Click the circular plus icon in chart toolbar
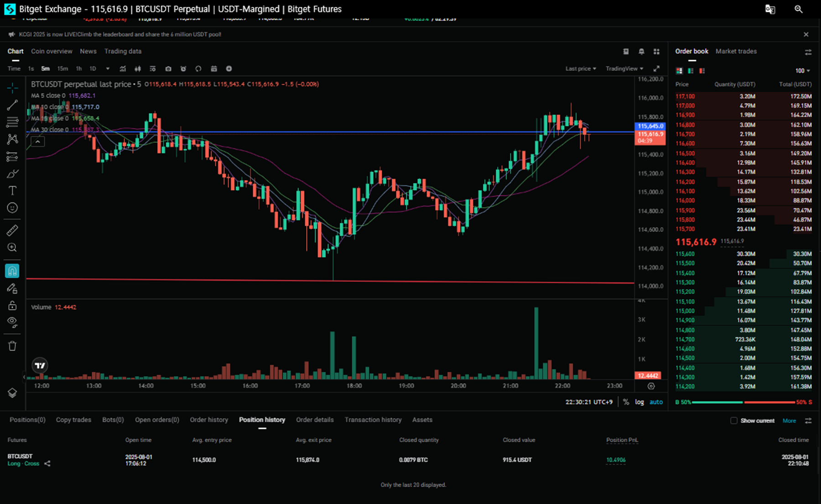The height and width of the screenshot is (504, 821). coord(229,69)
